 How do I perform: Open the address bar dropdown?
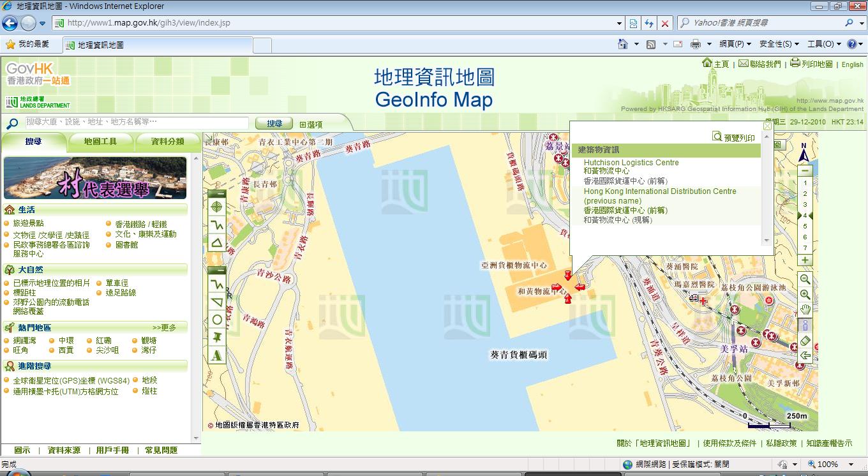(x=619, y=23)
